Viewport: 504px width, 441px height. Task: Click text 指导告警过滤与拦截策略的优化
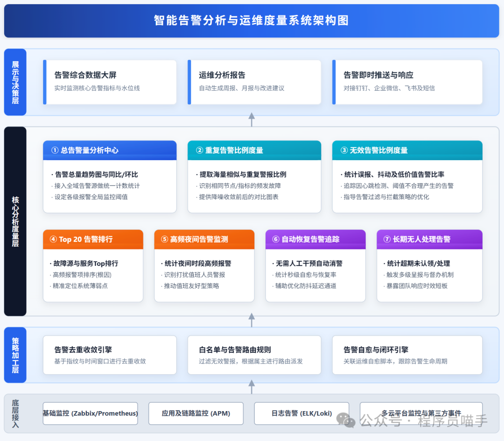pos(386,197)
